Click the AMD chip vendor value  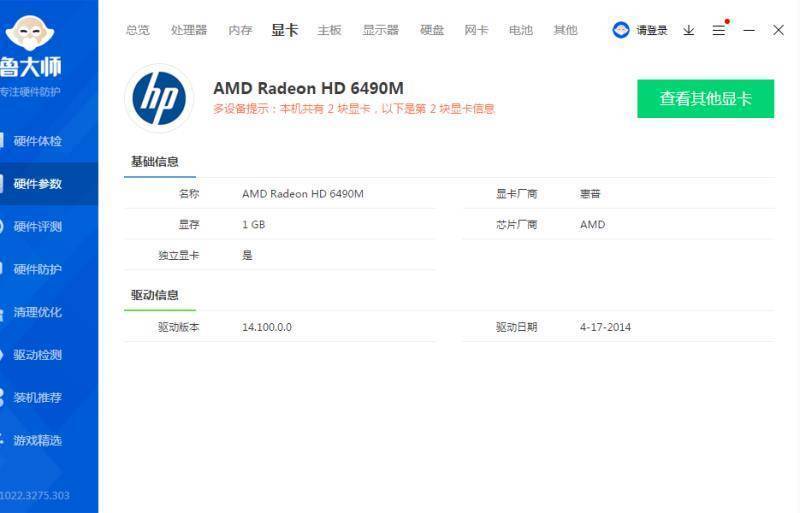pos(592,225)
